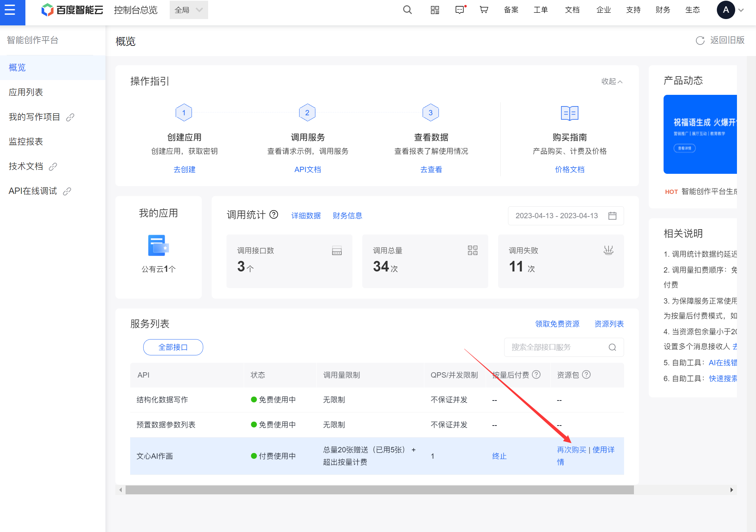This screenshot has height=532, width=756.
Task: Click the 我的应用 application icon
Action: click(158, 245)
